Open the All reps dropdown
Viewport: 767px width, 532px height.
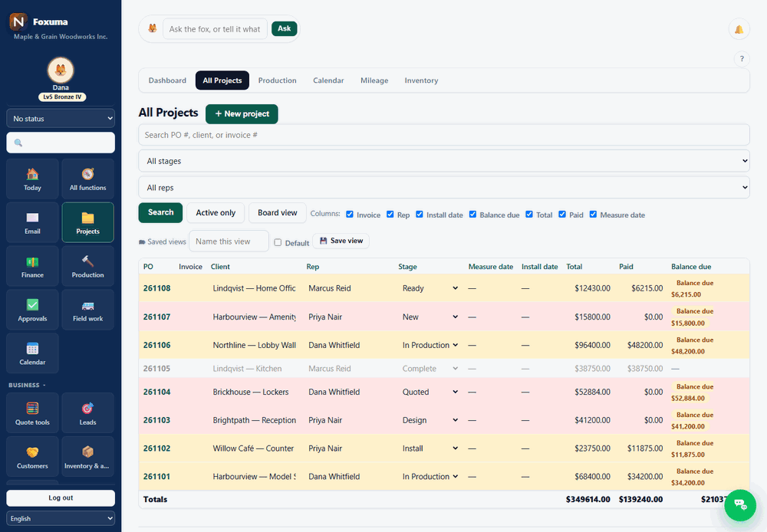click(x=444, y=188)
